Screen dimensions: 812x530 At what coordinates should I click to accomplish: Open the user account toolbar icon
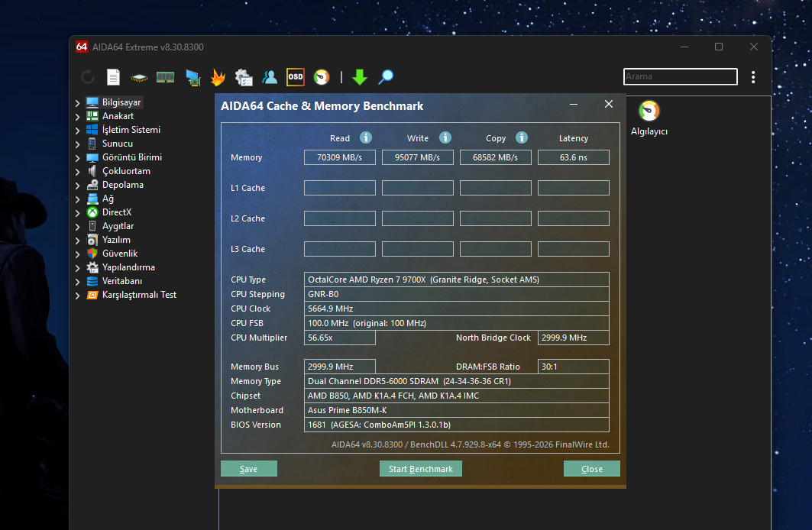pyautogui.click(x=270, y=77)
